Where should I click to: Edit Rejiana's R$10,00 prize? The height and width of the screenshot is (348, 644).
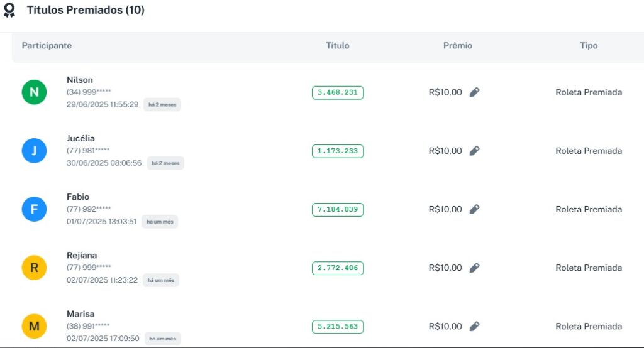475,268
